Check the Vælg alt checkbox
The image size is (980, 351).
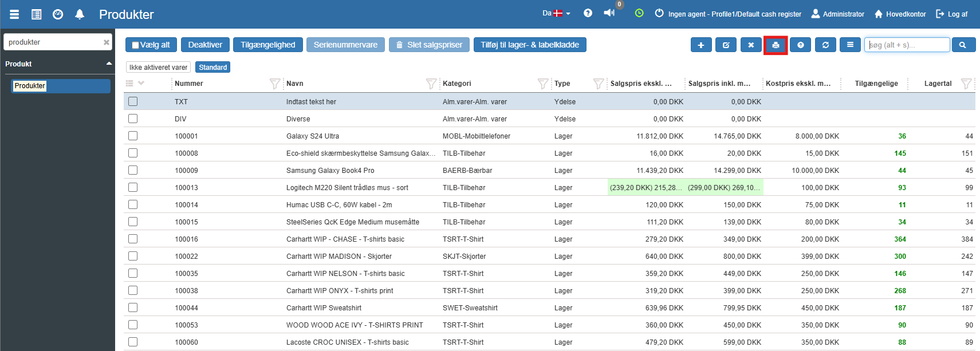point(136,45)
